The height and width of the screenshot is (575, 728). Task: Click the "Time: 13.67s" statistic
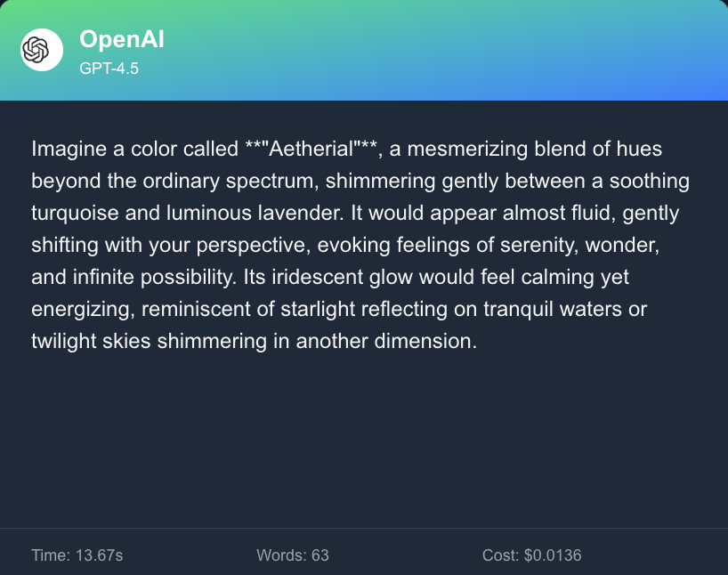77,555
